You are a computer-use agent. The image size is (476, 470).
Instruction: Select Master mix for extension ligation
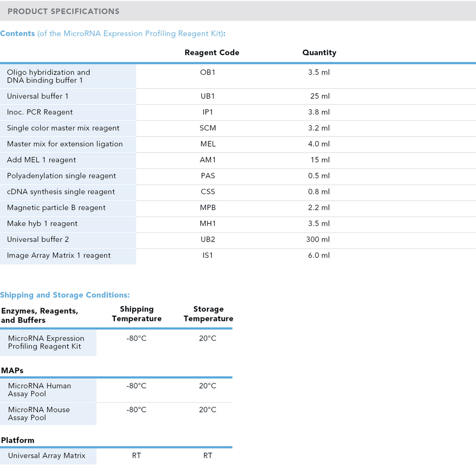[65, 144]
